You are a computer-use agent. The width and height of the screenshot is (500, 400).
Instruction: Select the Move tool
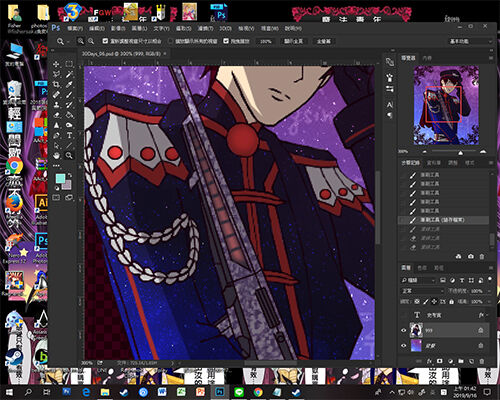pos(56,64)
